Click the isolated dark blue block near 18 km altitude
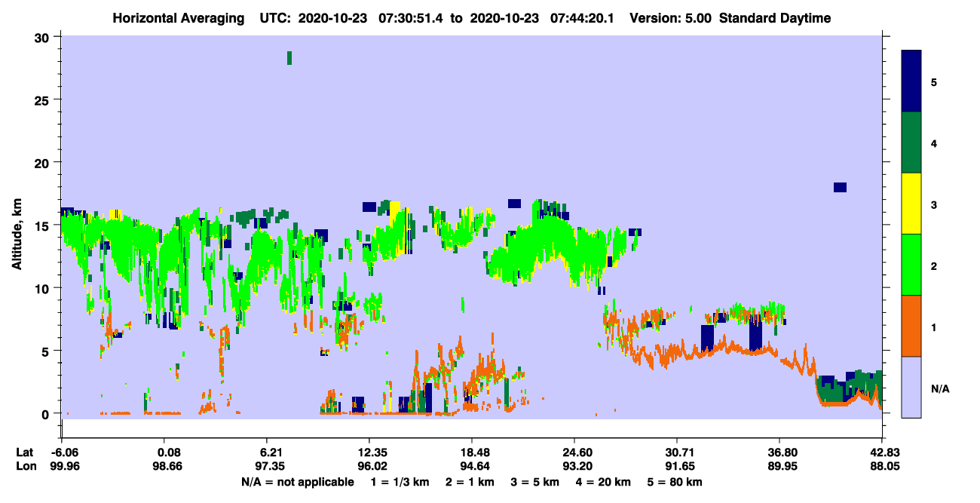This screenshot has height=503, width=980. pyautogui.click(x=840, y=188)
